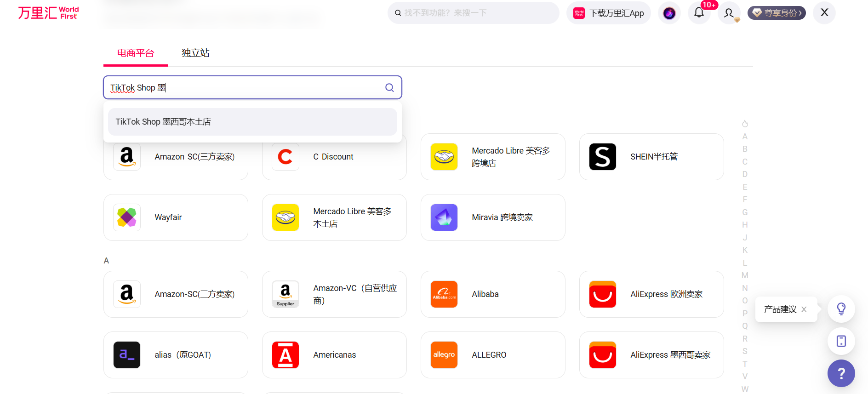
Task: Jump to letter M in alphabet index
Action: point(745,275)
